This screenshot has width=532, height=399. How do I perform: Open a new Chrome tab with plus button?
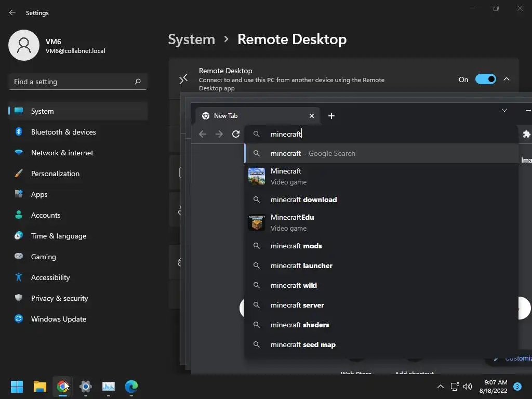tap(331, 116)
